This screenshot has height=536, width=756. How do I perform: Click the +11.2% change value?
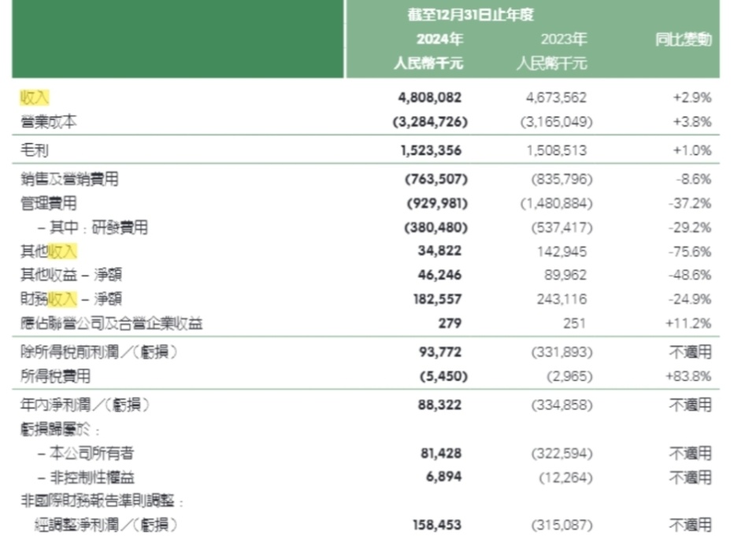point(688,323)
